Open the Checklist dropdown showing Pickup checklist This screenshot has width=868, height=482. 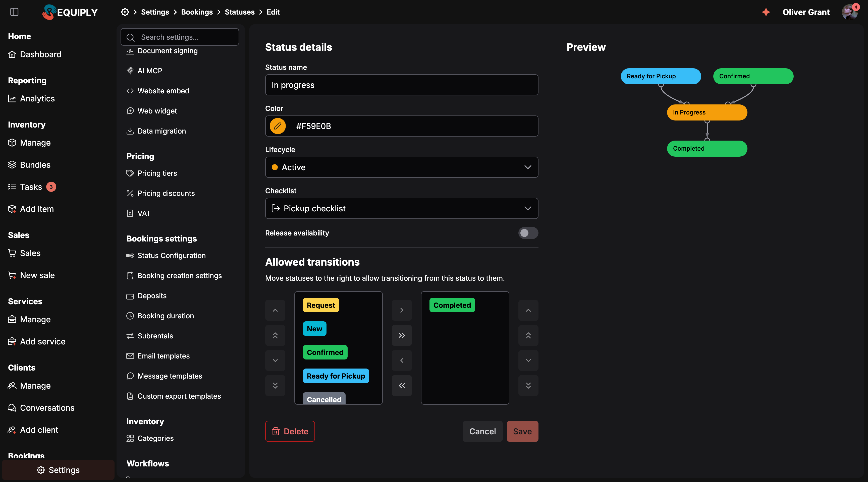point(402,208)
